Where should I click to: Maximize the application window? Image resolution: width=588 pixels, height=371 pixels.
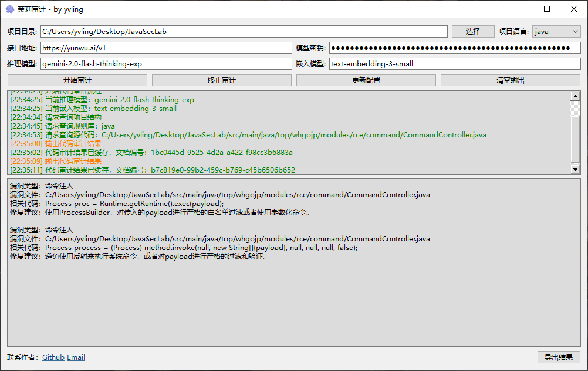tap(547, 9)
